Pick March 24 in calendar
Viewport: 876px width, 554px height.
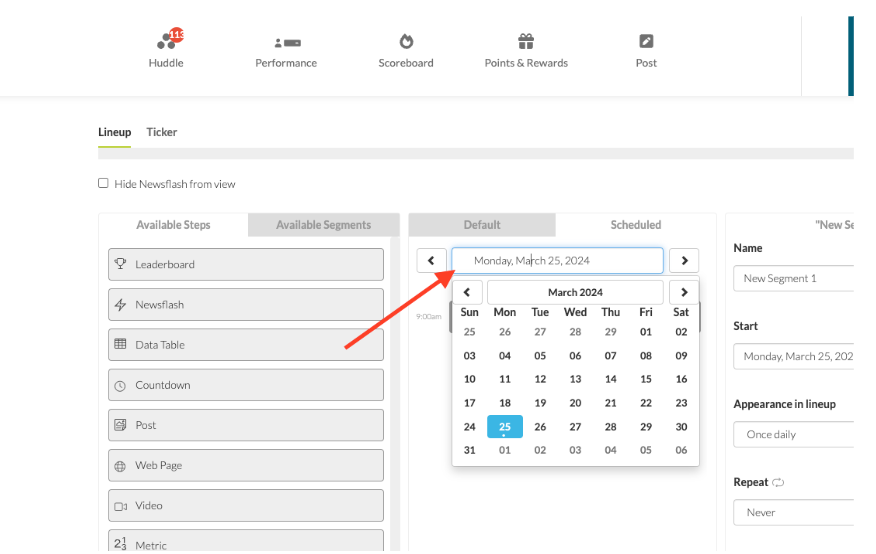point(470,427)
